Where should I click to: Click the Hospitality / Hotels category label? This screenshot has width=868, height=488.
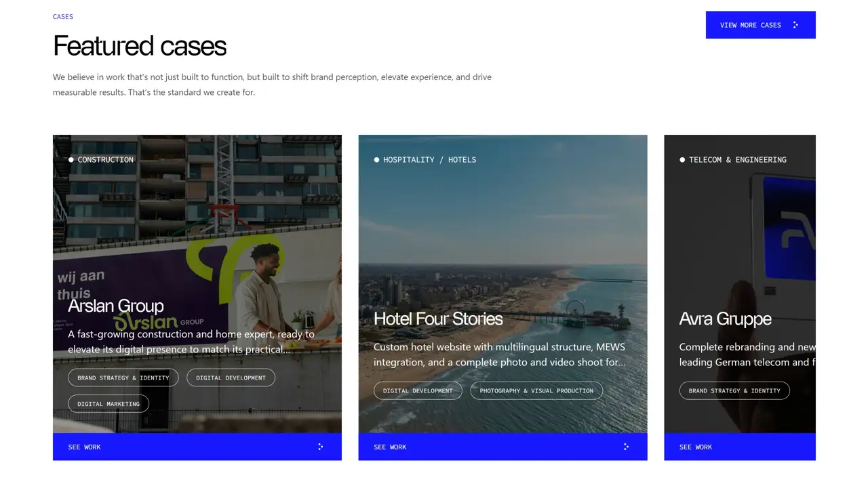coord(425,160)
